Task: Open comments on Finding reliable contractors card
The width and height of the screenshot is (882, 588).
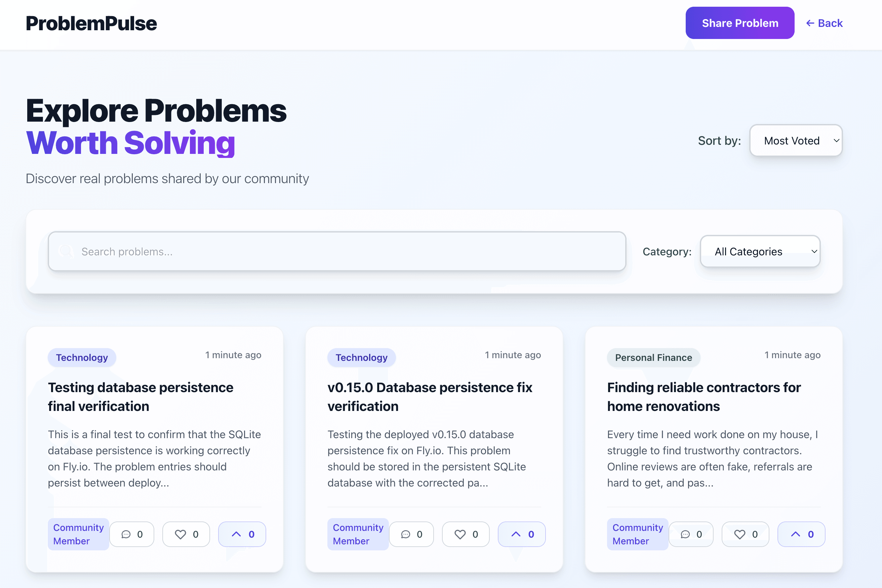Action: [x=691, y=534]
